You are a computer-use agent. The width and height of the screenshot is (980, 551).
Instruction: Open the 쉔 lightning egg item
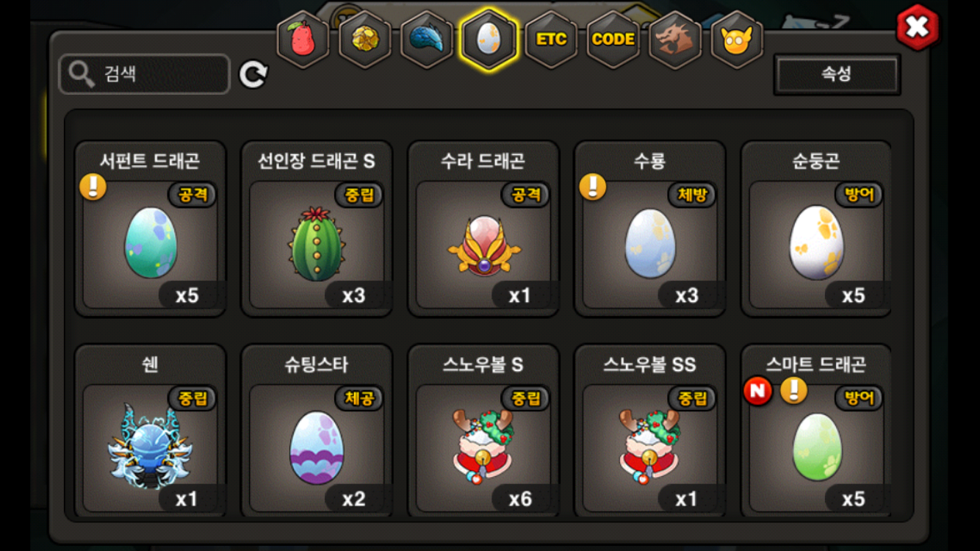click(x=151, y=432)
